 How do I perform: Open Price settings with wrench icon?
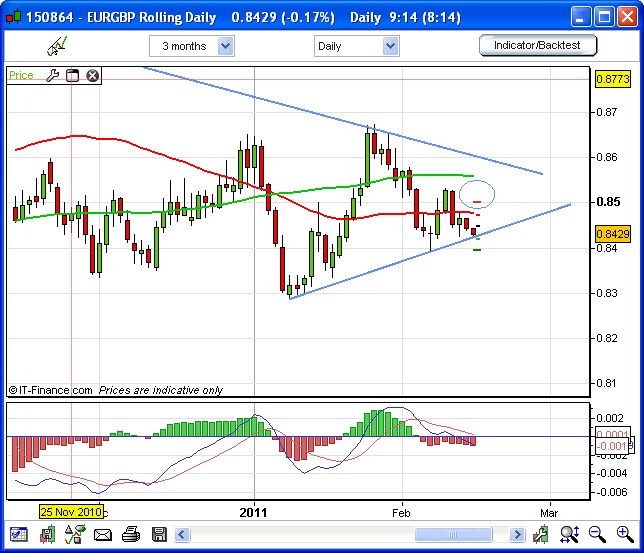point(52,76)
